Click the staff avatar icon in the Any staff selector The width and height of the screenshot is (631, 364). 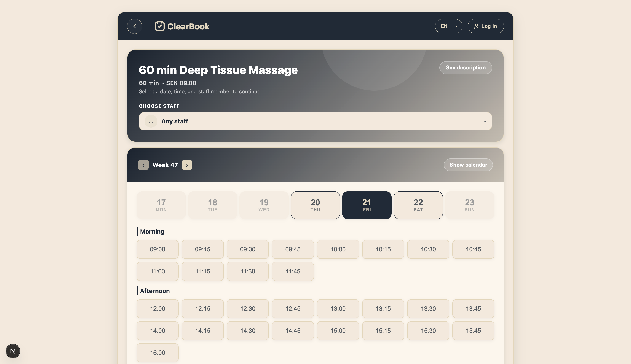click(151, 121)
